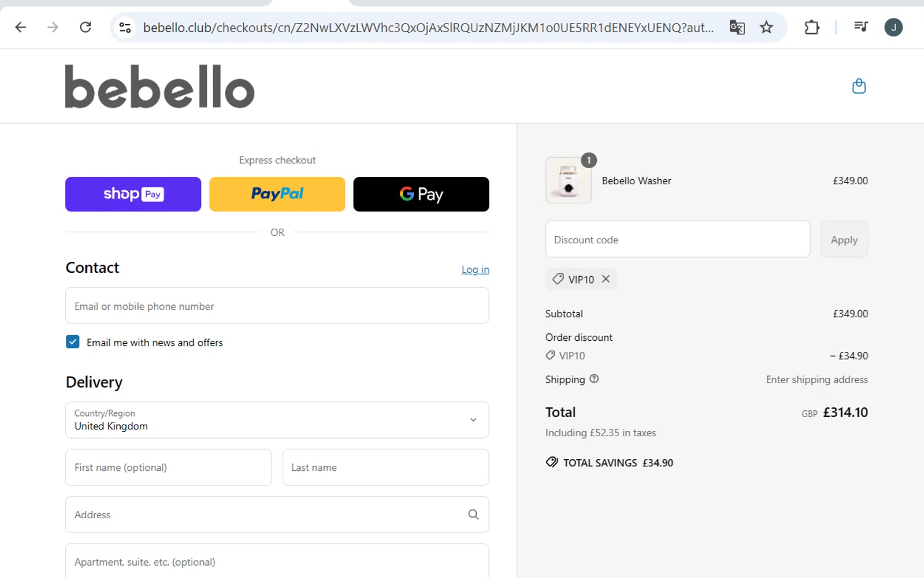Go back to the previous page

(20, 27)
